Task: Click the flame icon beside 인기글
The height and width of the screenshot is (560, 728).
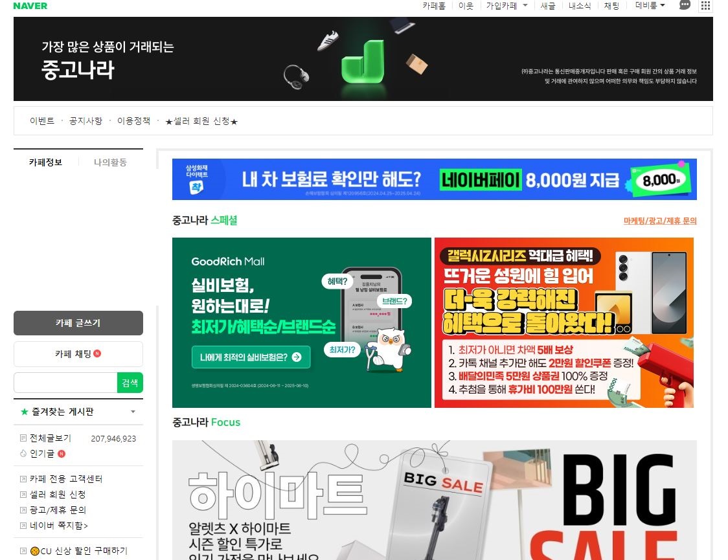Action: [x=24, y=454]
